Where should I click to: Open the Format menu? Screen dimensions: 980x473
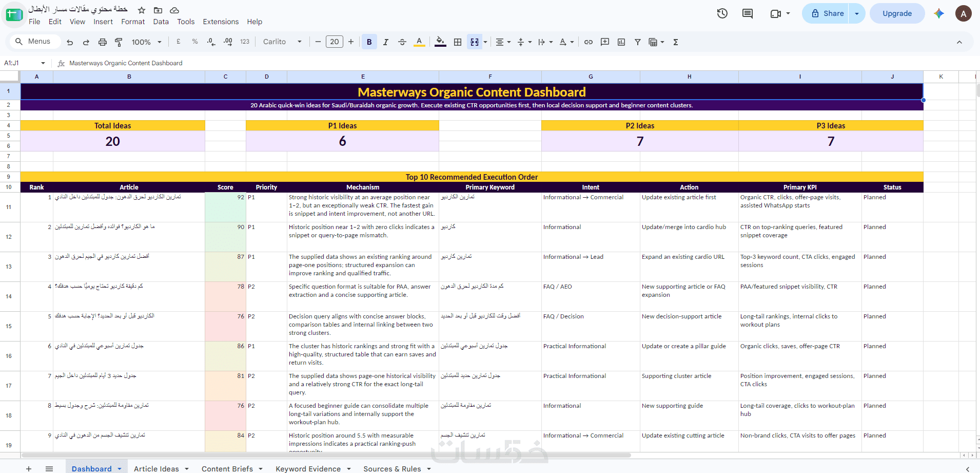133,22
